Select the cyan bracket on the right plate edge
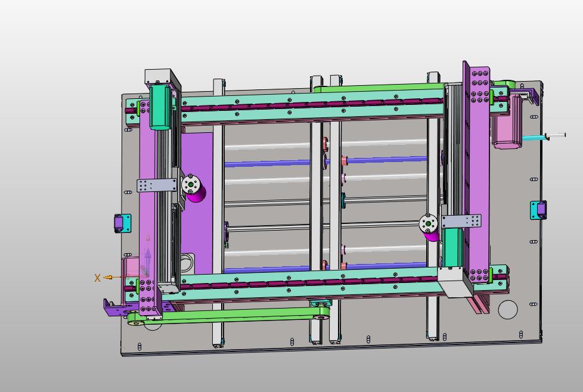Viewport: 583px width, 392px height. coord(538,210)
